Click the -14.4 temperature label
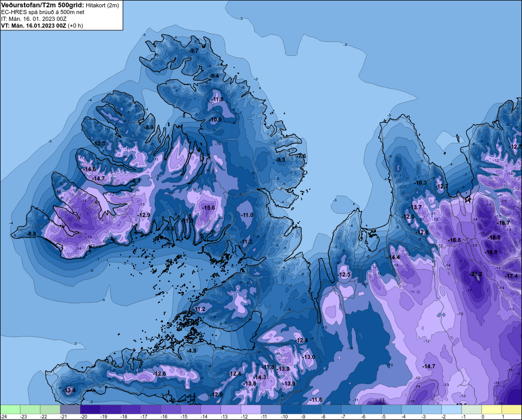This screenshot has height=420, width=522. click(x=394, y=257)
